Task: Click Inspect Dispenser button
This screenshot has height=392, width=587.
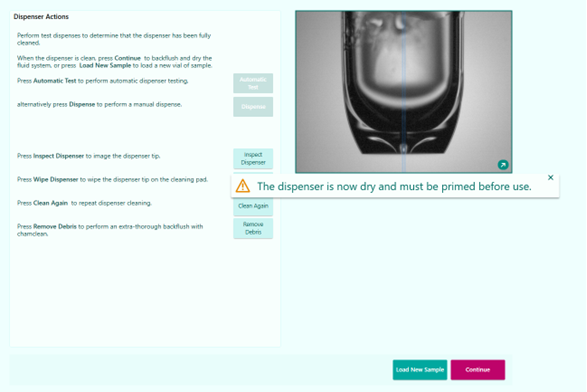Action: click(x=253, y=158)
